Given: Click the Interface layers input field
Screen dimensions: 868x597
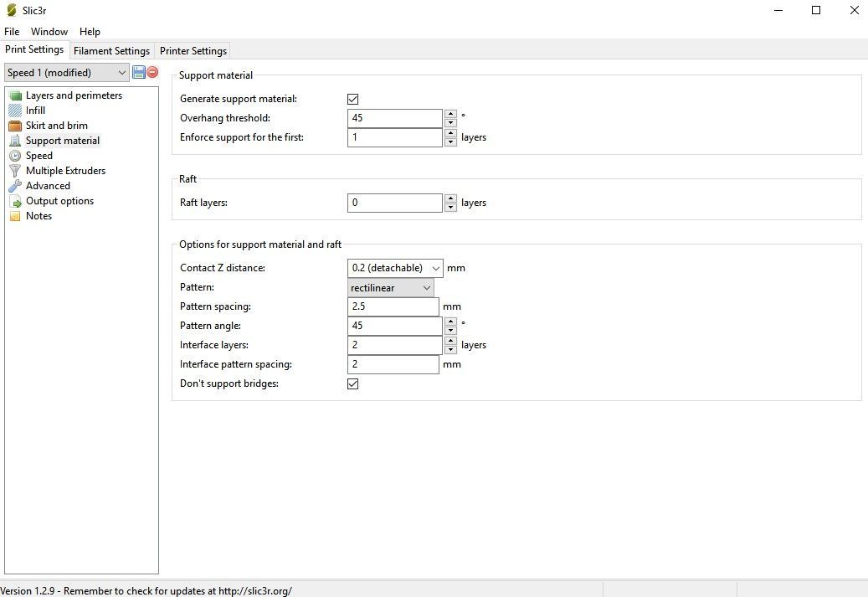Looking at the screenshot, I should tap(395, 345).
